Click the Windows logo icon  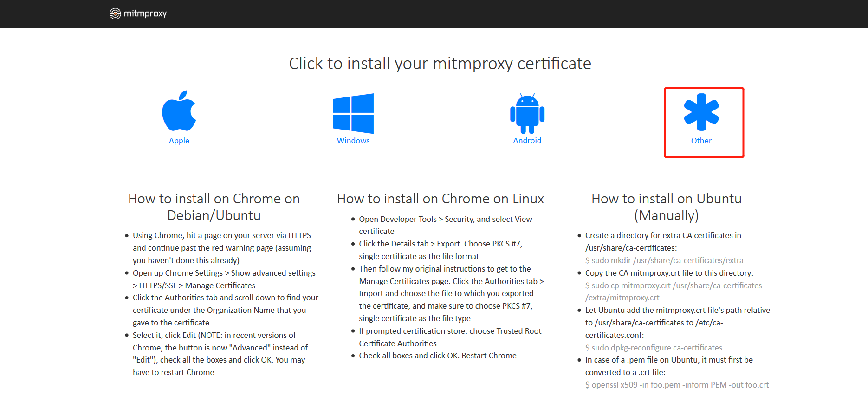point(353,114)
